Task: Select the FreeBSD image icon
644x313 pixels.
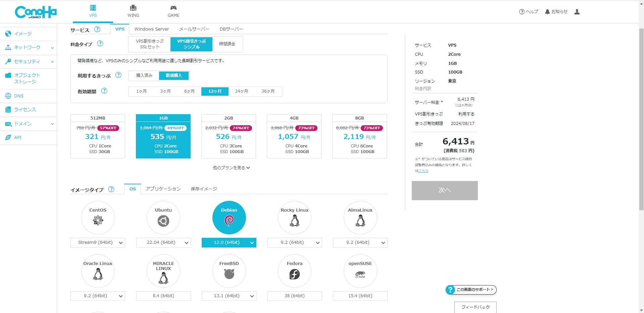Action: (x=229, y=271)
